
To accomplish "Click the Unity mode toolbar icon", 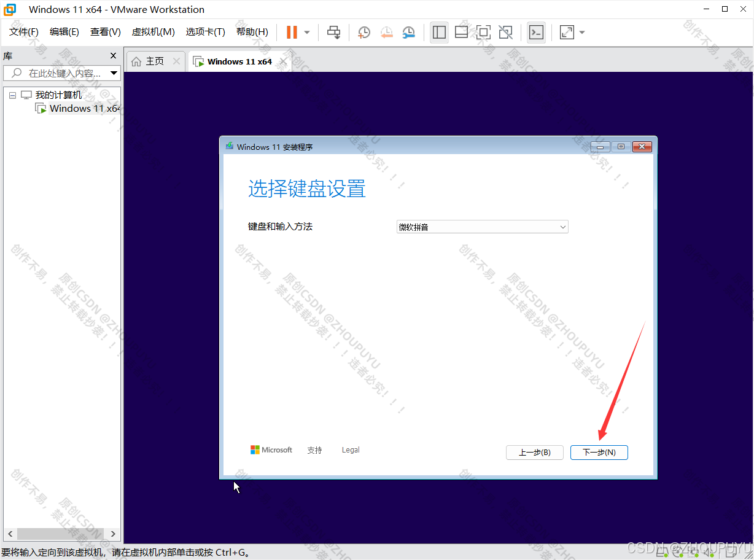I will point(505,32).
